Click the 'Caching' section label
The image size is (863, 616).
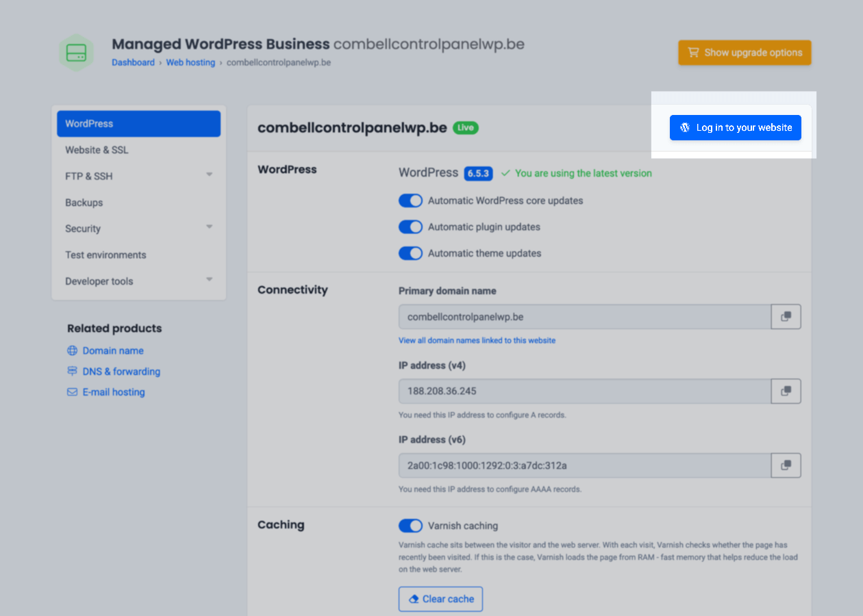pyautogui.click(x=281, y=525)
